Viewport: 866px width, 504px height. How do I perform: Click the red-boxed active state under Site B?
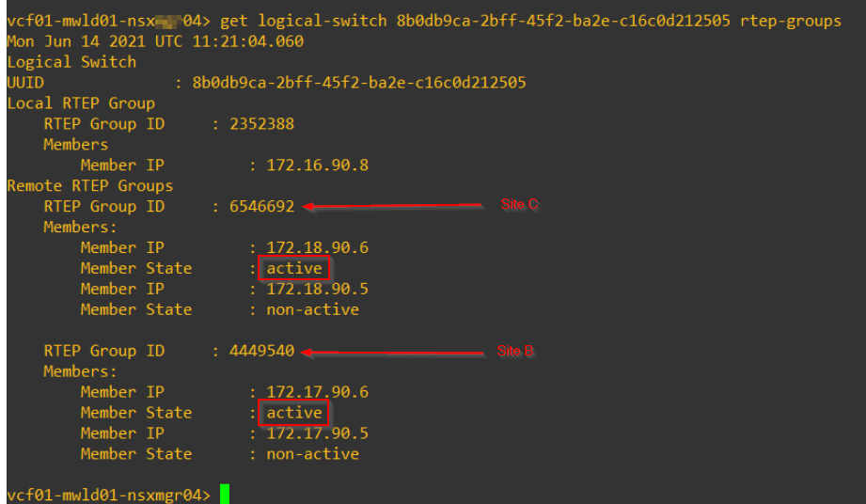293,413
